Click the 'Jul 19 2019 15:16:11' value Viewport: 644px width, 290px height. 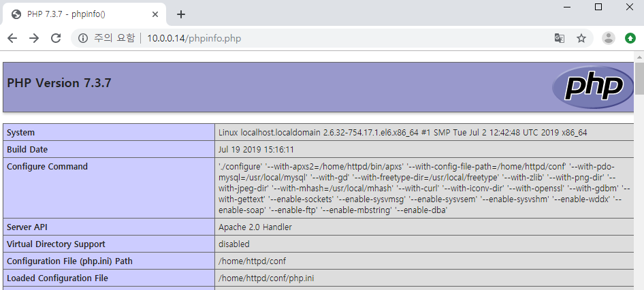click(256, 150)
